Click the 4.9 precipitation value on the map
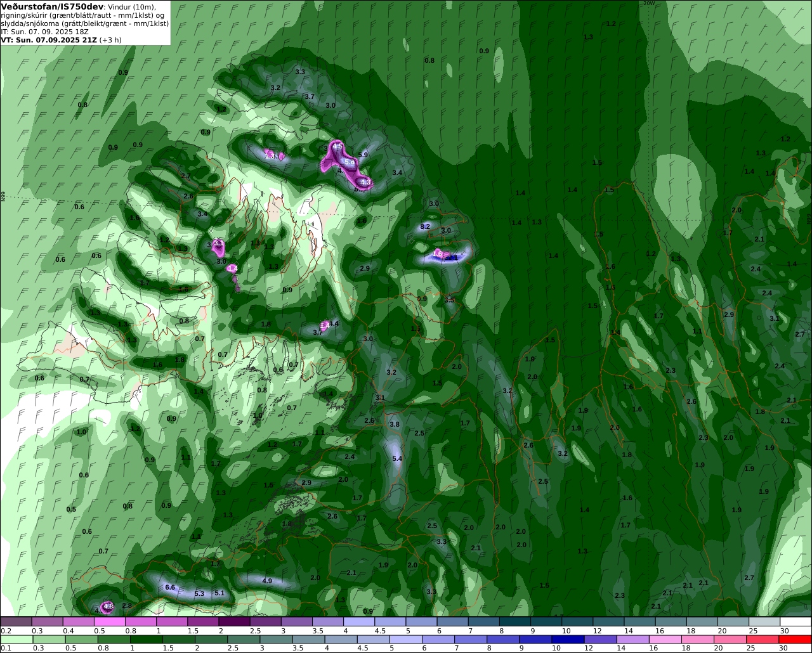Image resolution: width=812 pixels, height=653 pixels. 267,581
